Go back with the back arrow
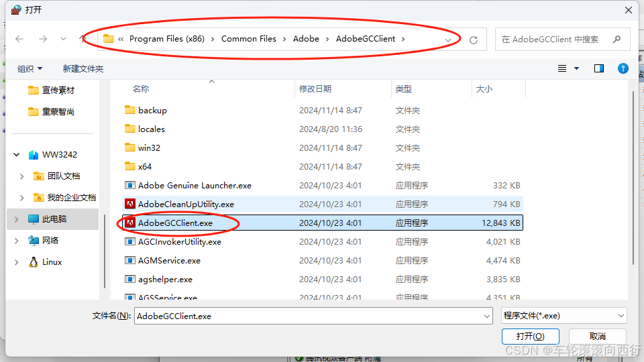 tap(19, 39)
